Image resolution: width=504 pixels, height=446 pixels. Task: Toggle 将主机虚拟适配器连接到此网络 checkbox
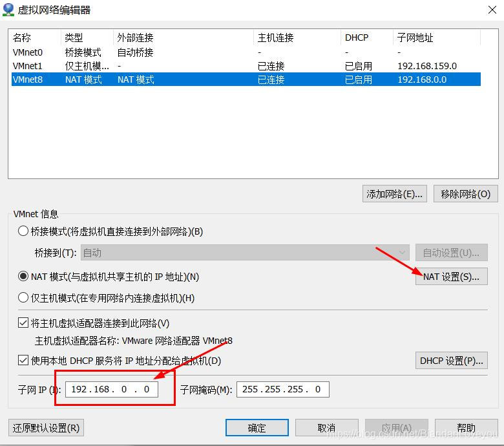23,323
